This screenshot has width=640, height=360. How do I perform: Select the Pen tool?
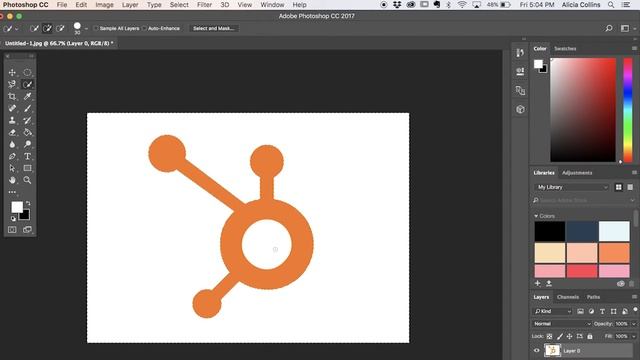tap(12, 156)
